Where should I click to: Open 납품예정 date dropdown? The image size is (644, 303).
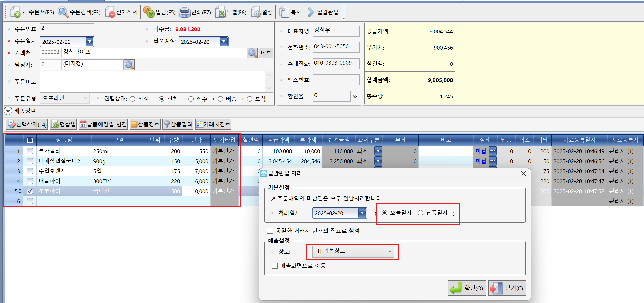(224, 41)
